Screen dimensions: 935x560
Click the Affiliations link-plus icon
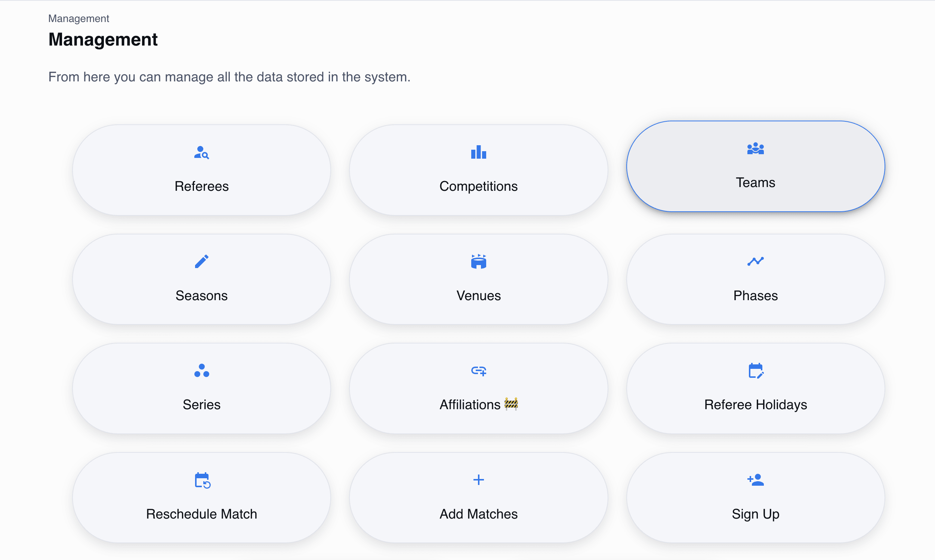pyautogui.click(x=478, y=371)
